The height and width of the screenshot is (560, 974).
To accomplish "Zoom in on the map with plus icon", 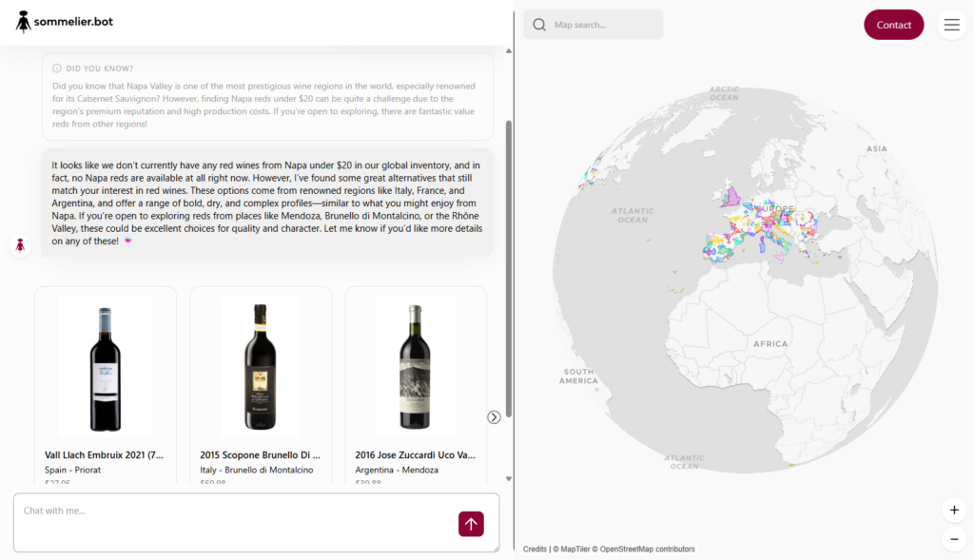I will pyautogui.click(x=954, y=510).
